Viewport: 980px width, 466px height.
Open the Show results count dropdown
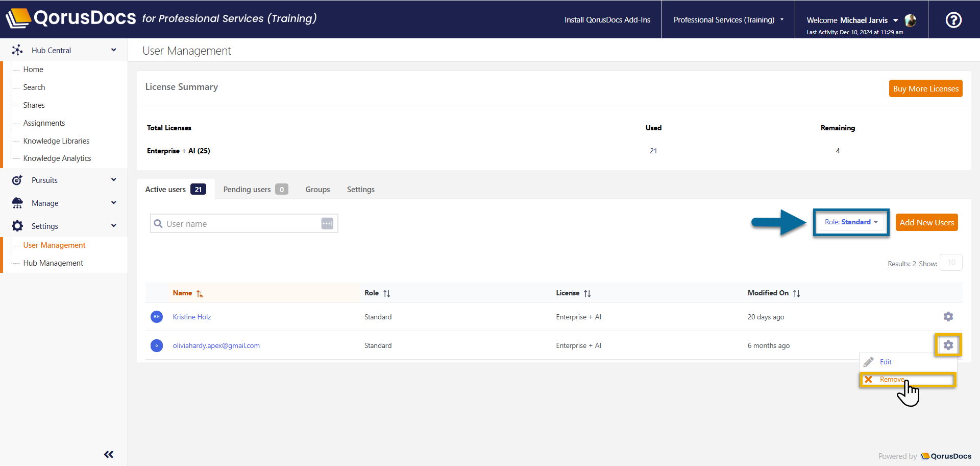click(x=951, y=263)
